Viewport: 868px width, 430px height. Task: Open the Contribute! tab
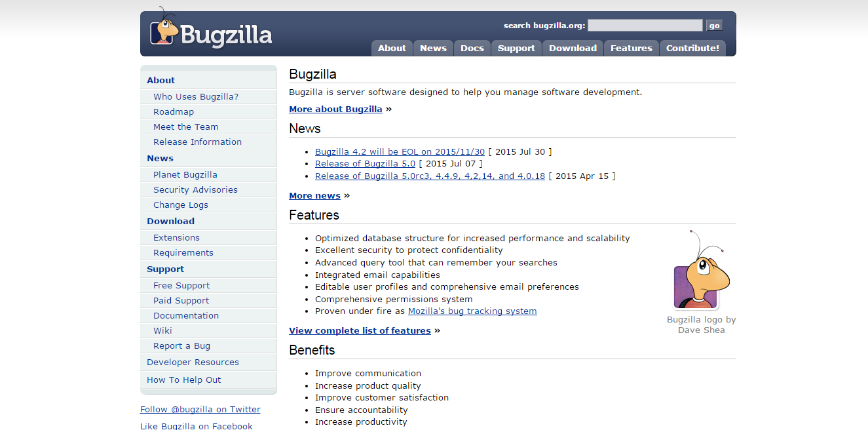(x=692, y=48)
